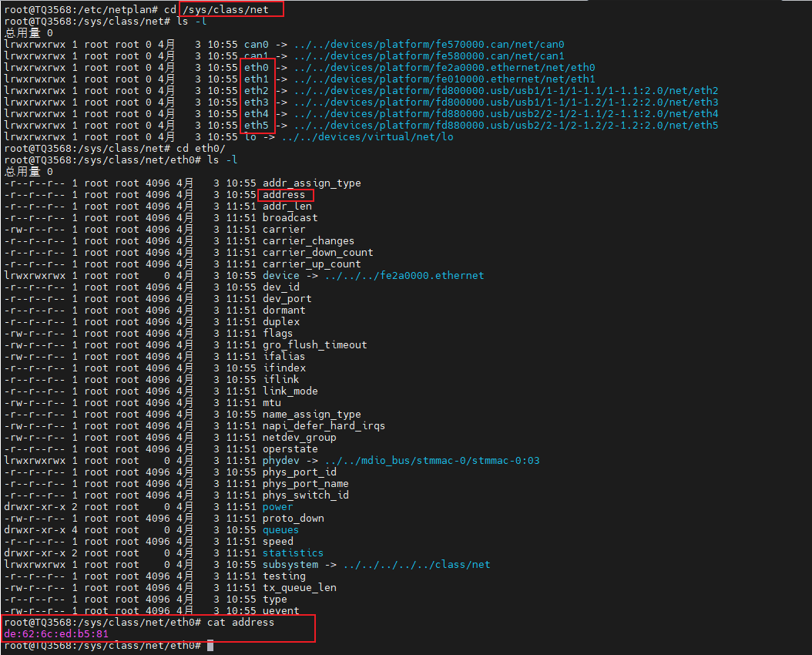The image size is (812, 655).
Task: Click the can0 symlink entry
Action: [x=257, y=45]
